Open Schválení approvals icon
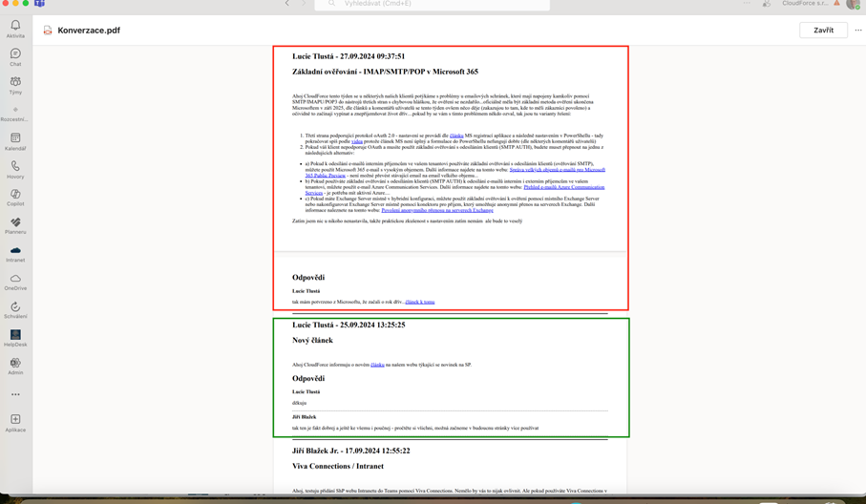 click(x=15, y=310)
